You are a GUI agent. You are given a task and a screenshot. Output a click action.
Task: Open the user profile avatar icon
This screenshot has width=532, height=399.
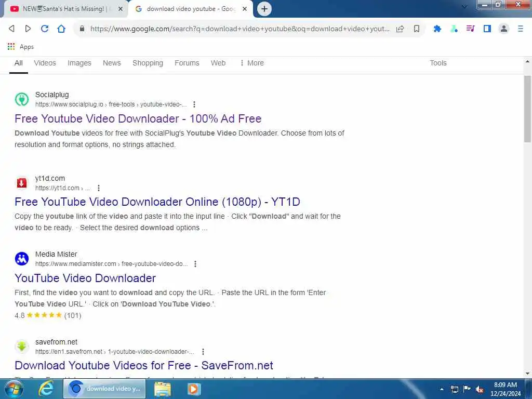click(x=504, y=29)
